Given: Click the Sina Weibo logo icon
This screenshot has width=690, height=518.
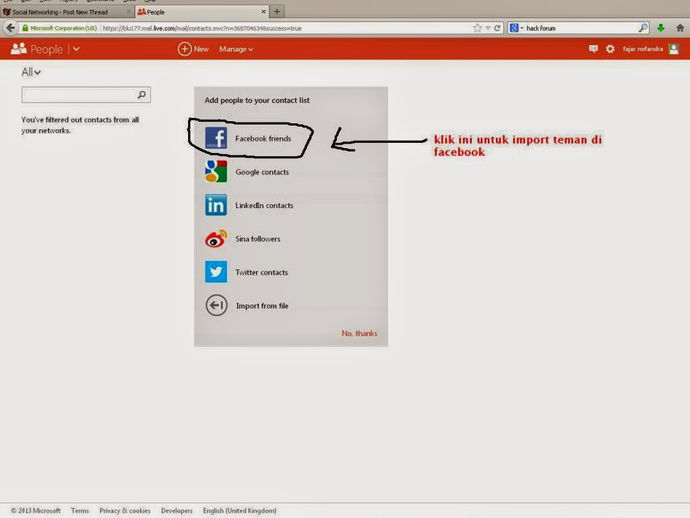Looking at the screenshot, I should point(216,239).
